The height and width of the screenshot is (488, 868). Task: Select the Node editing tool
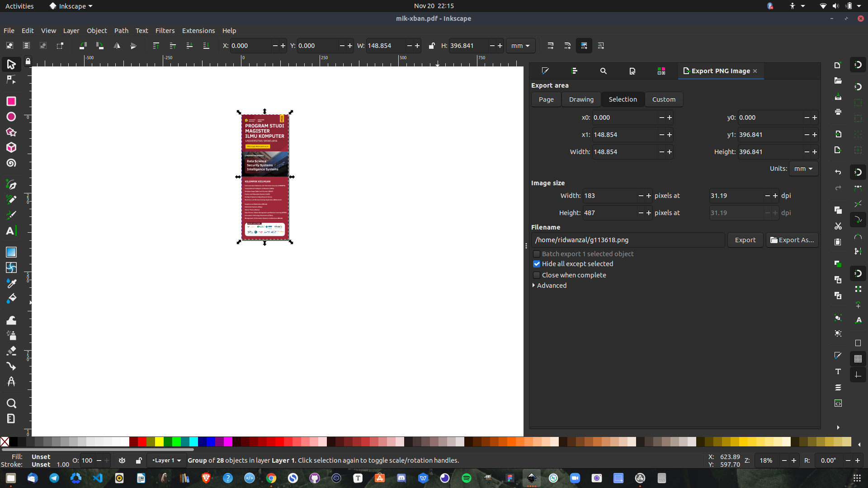(x=11, y=80)
